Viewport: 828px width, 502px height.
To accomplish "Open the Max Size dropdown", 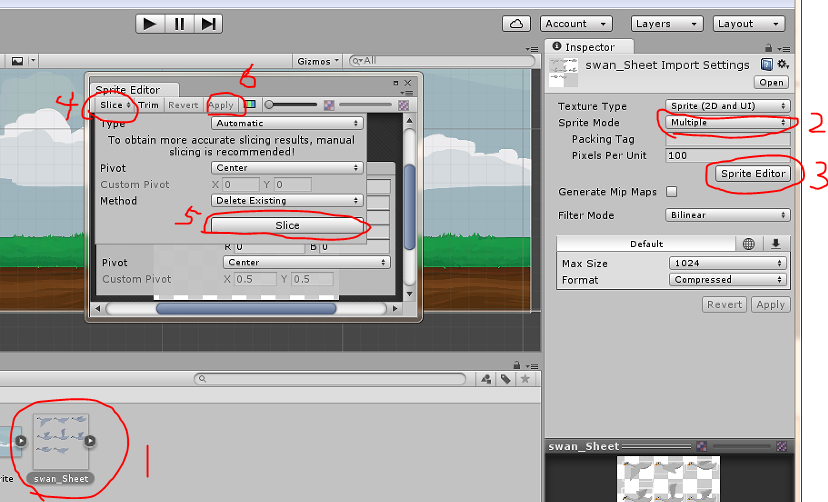I will click(728, 263).
